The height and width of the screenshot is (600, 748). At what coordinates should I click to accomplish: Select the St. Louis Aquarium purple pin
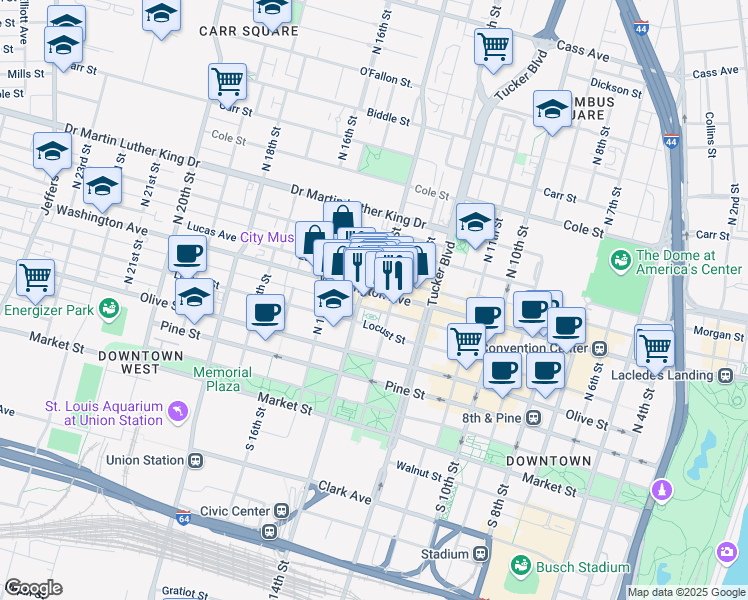pos(178,412)
